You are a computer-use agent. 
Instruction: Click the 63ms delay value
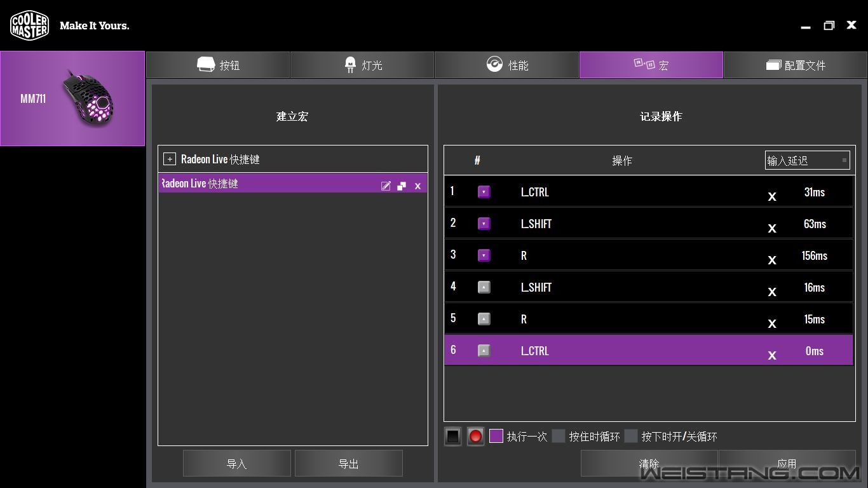click(814, 224)
